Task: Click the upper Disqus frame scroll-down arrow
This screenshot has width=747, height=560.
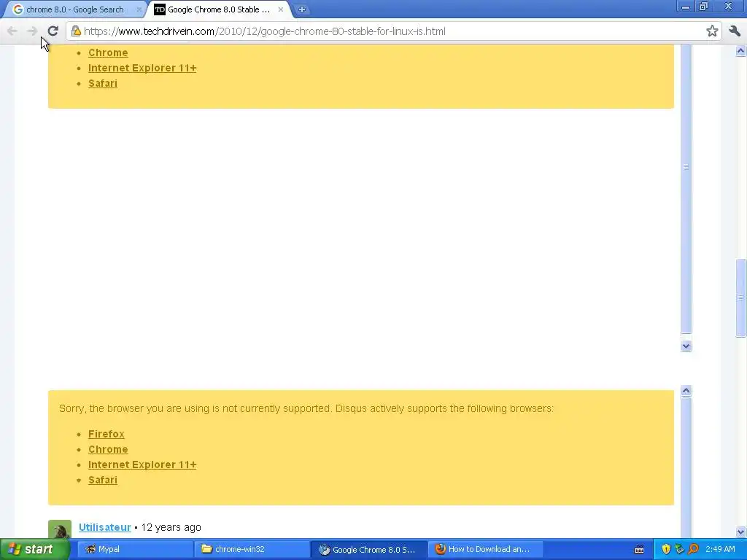Action: coord(686,346)
